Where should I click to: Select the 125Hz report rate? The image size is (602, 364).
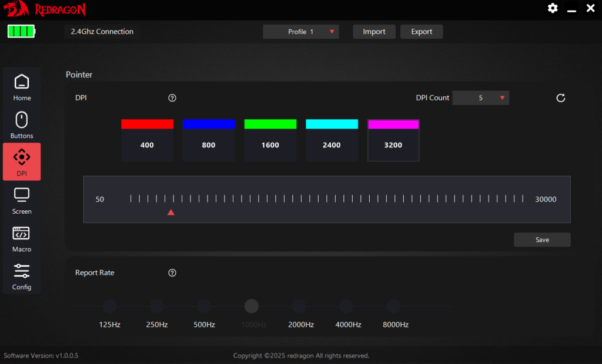[109, 306]
